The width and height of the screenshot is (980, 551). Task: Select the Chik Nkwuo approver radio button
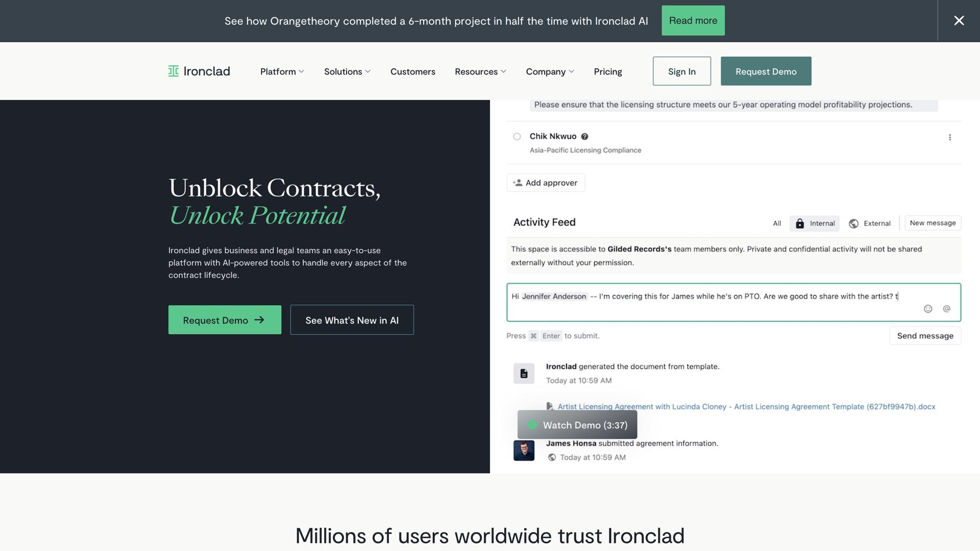pos(517,136)
